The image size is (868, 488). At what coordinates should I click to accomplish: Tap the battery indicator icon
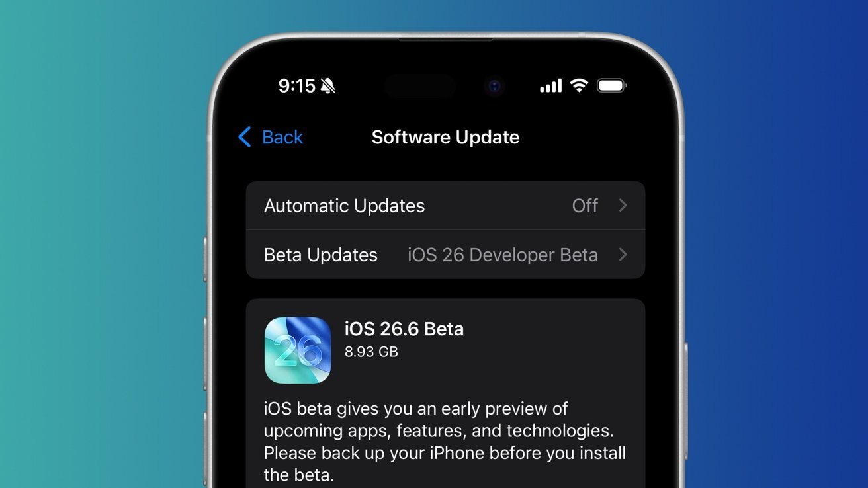pos(611,85)
